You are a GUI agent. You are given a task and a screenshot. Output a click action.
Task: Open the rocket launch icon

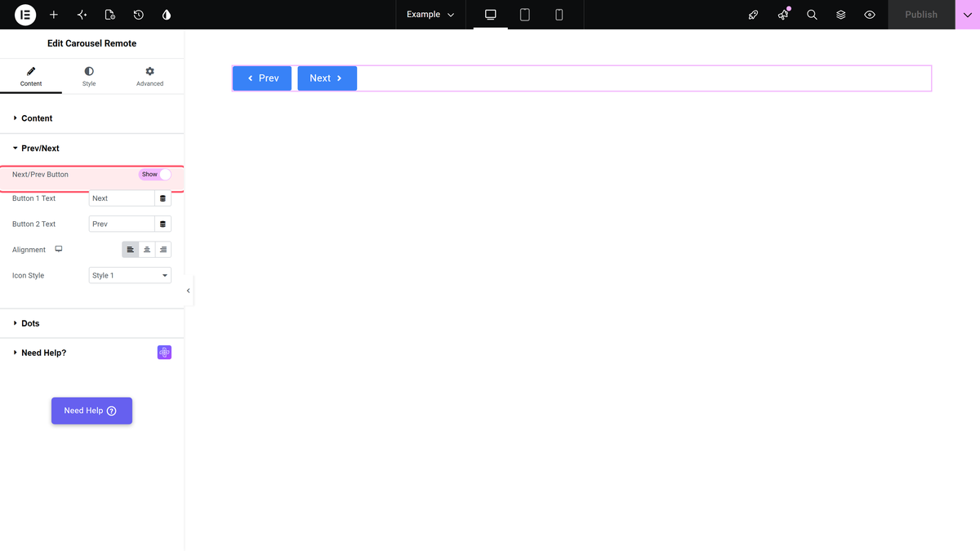pyautogui.click(x=754, y=15)
